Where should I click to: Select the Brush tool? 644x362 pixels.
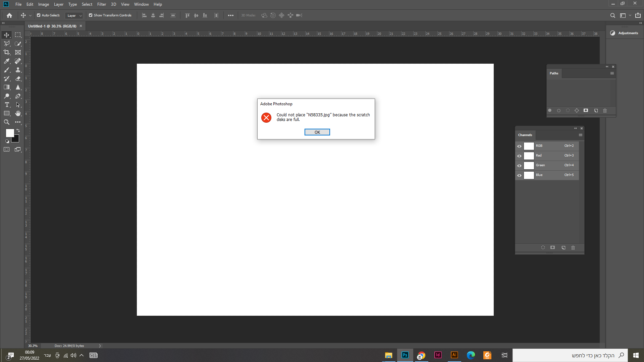[x=7, y=70]
